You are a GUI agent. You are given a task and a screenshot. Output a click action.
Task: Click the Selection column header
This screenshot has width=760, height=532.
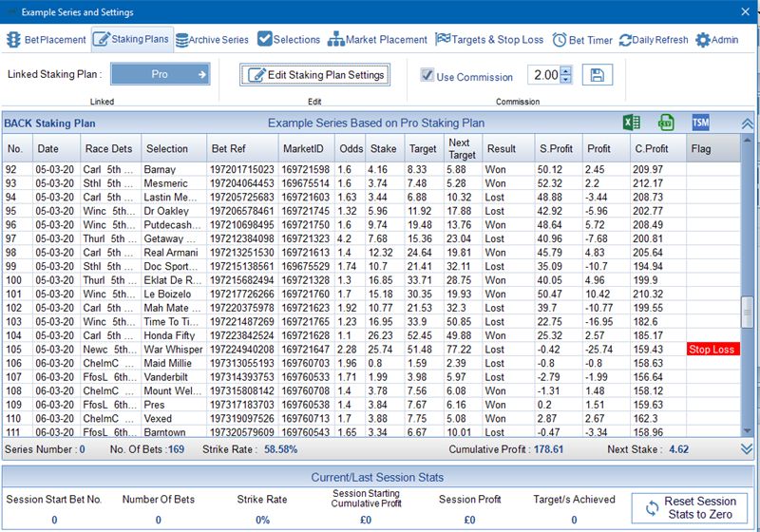pos(174,148)
